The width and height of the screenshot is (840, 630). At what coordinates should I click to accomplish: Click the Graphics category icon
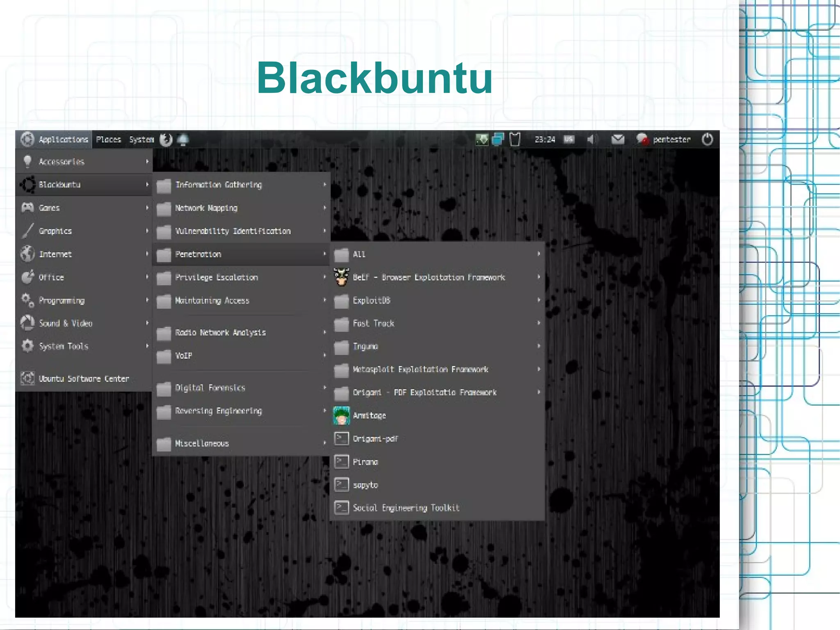coord(27,231)
